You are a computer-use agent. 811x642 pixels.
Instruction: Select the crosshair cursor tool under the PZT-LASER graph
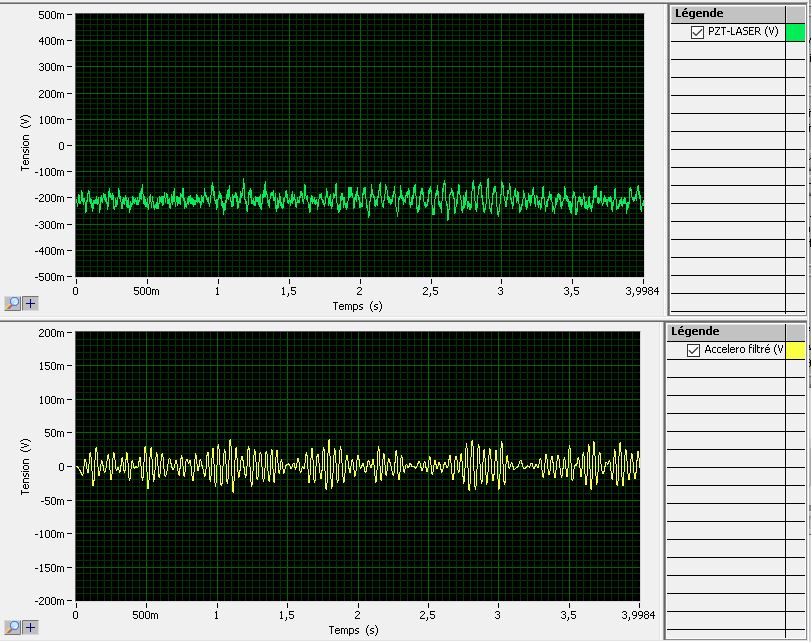coord(30,303)
